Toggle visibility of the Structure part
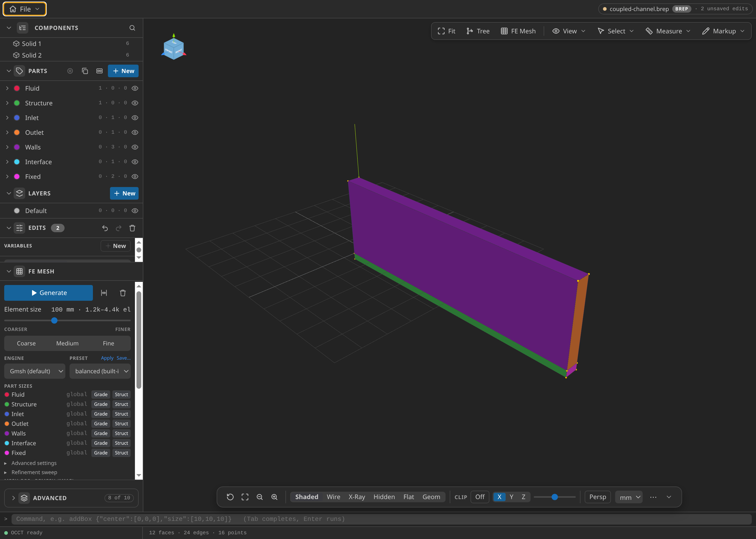756x539 pixels. [135, 103]
